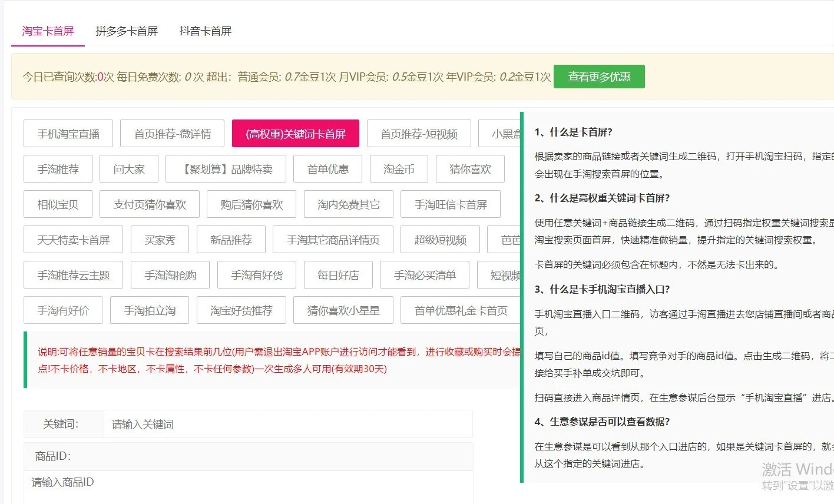Screen dimensions: 834x504
Task: Select the 手淘拍立淘 option
Action: [x=150, y=310]
